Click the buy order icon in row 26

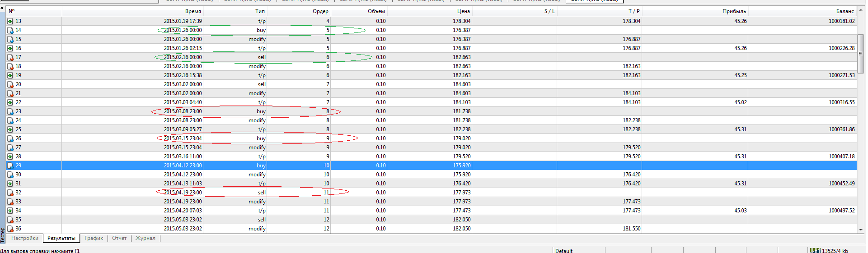coord(10,138)
